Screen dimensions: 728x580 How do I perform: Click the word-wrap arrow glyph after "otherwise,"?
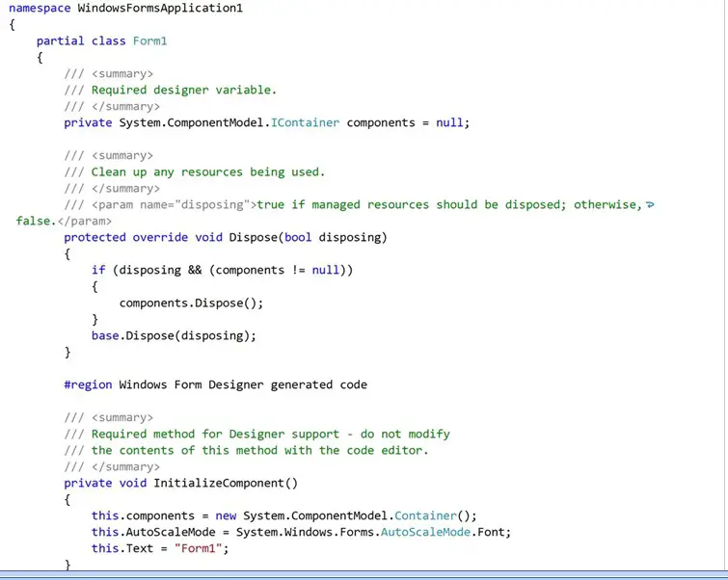click(649, 205)
